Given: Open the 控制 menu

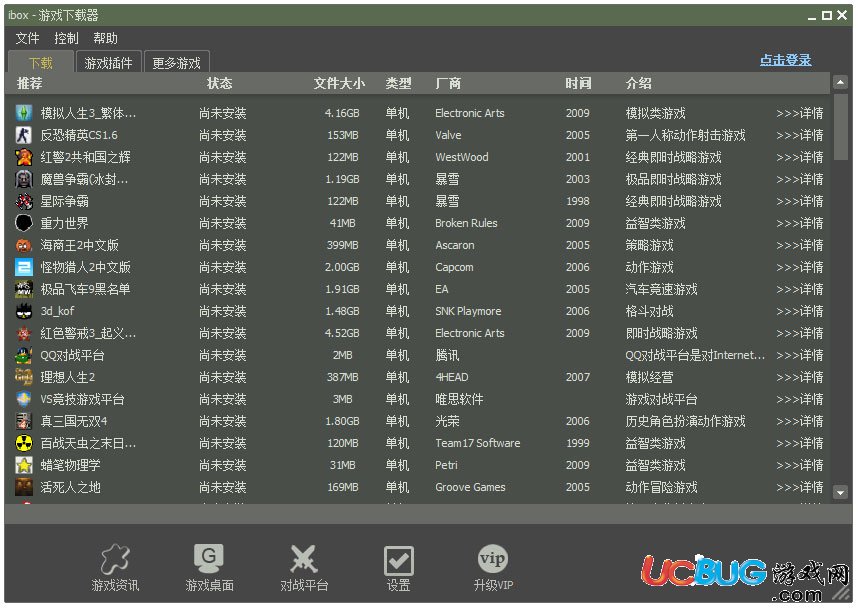Looking at the screenshot, I should click(66, 38).
